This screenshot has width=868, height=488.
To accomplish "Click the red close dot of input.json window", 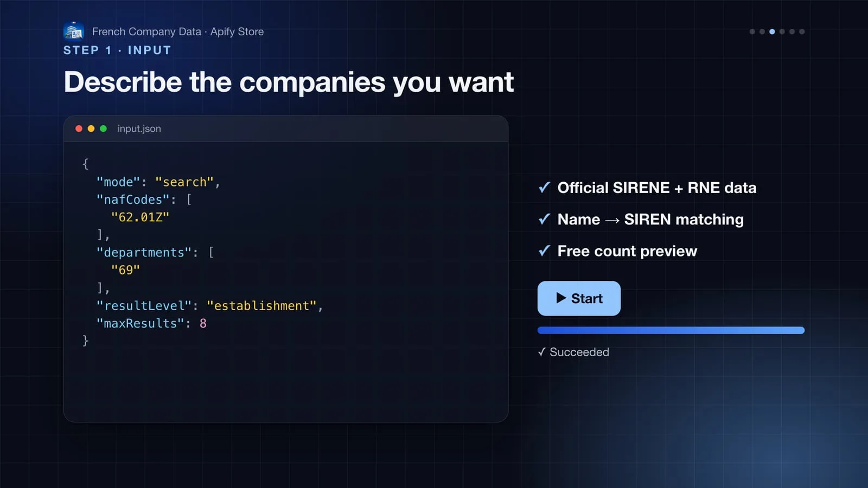I will pos(79,129).
